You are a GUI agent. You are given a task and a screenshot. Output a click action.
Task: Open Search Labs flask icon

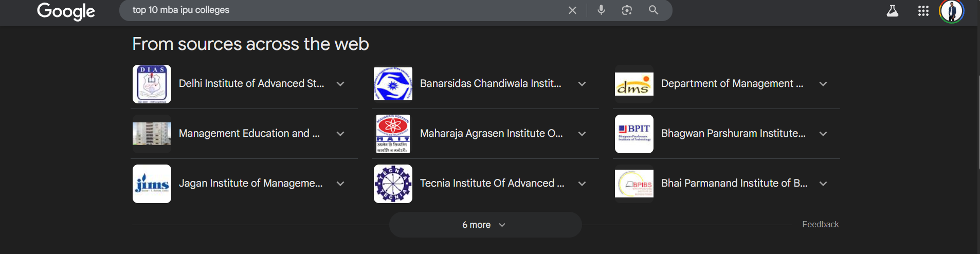pyautogui.click(x=893, y=11)
